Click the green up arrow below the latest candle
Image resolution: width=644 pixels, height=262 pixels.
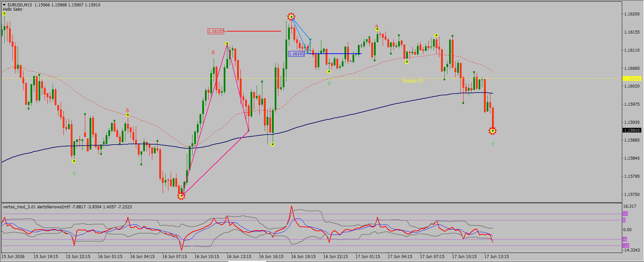pyautogui.click(x=493, y=144)
